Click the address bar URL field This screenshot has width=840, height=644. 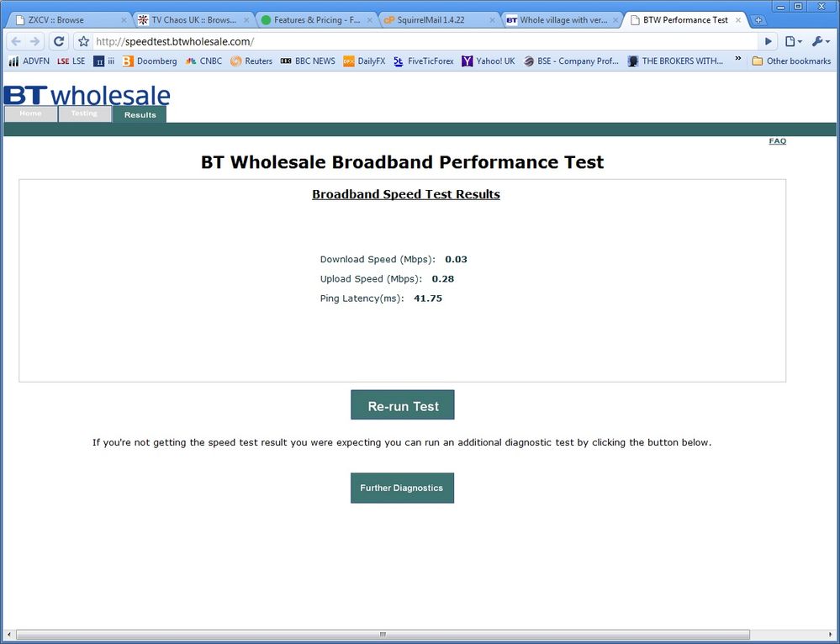[x=426, y=41]
